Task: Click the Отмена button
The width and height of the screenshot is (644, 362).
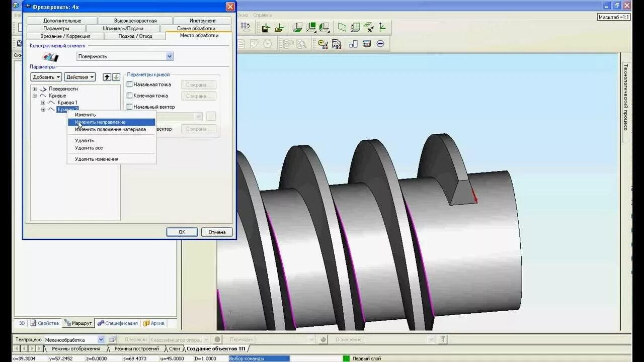Action: click(x=217, y=232)
